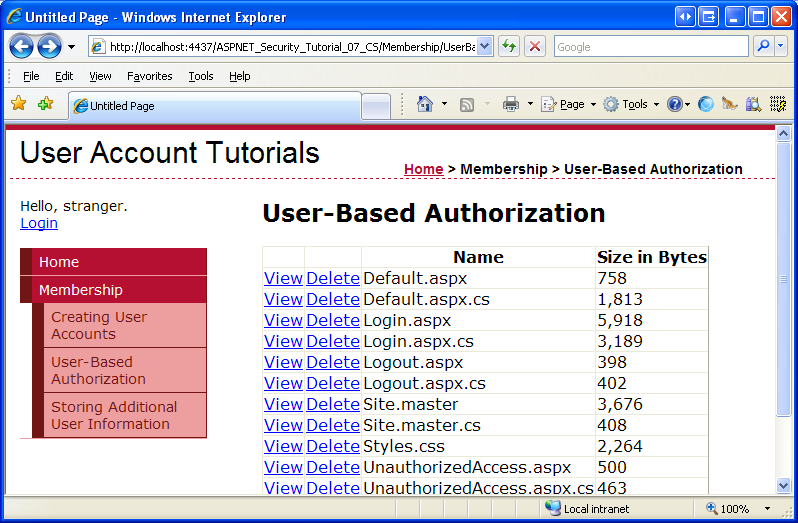Open User-Based Authorization sidebar item

pyautogui.click(x=125, y=370)
